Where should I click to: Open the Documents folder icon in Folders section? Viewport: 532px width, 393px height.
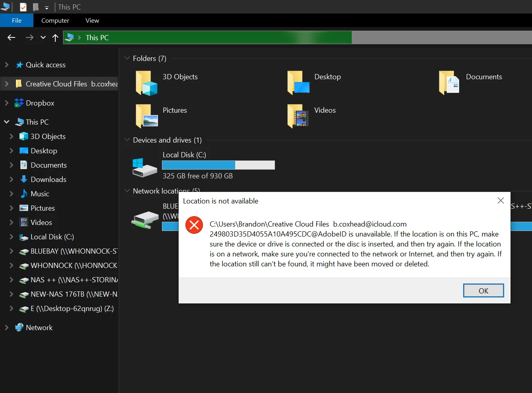449,83
